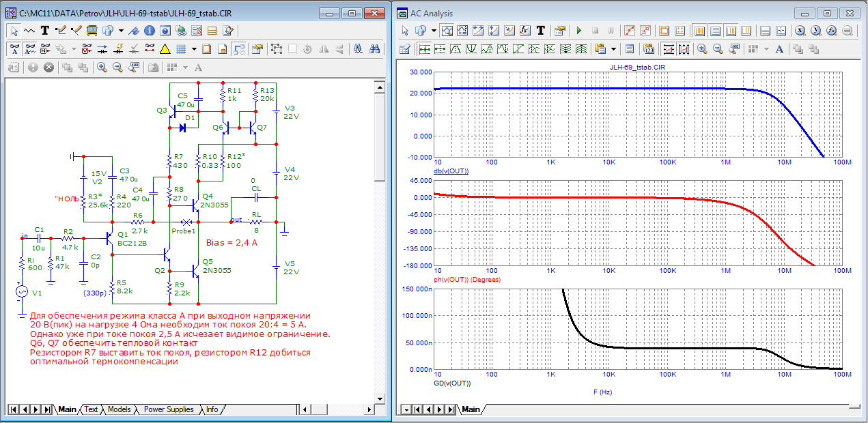868x423 pixels.
Task: Zoom out in the schematic window
Action: click(x=117, y=68)
